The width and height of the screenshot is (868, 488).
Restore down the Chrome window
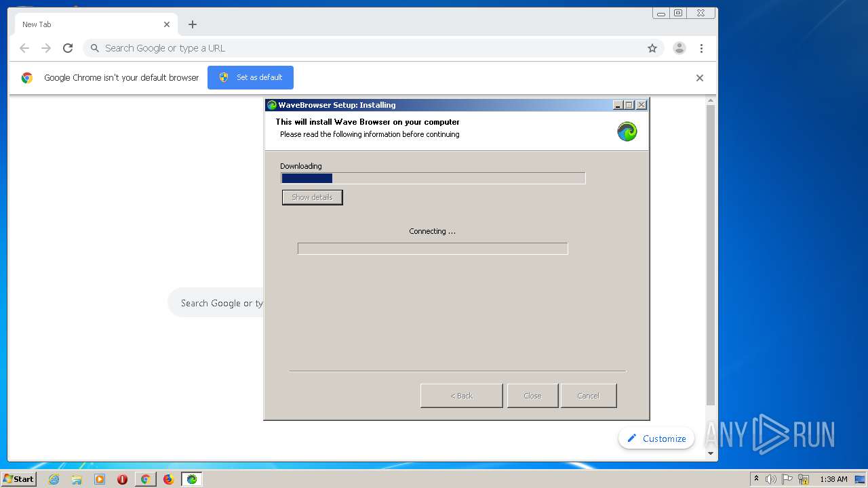pyautogui.click(x=678, y=13)
